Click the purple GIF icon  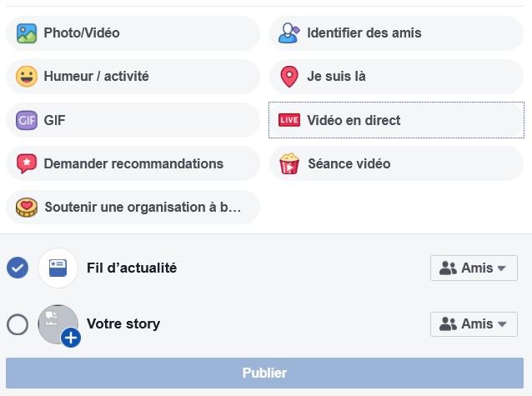point(27,120)
